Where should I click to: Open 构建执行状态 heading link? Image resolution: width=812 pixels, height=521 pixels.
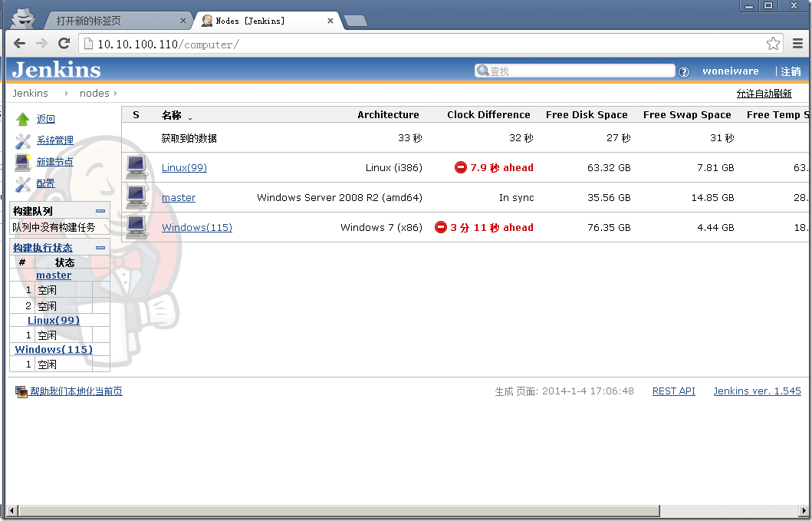tap(43, 248)
